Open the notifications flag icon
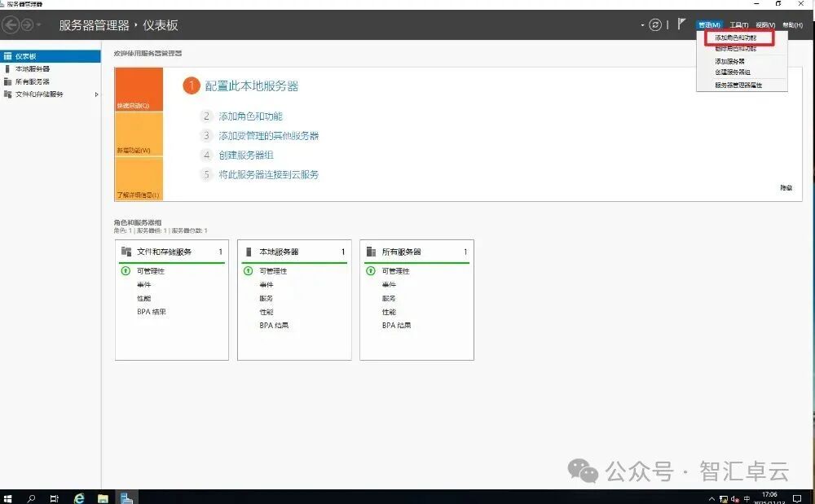The image size is (815, 504). [682, 24]
